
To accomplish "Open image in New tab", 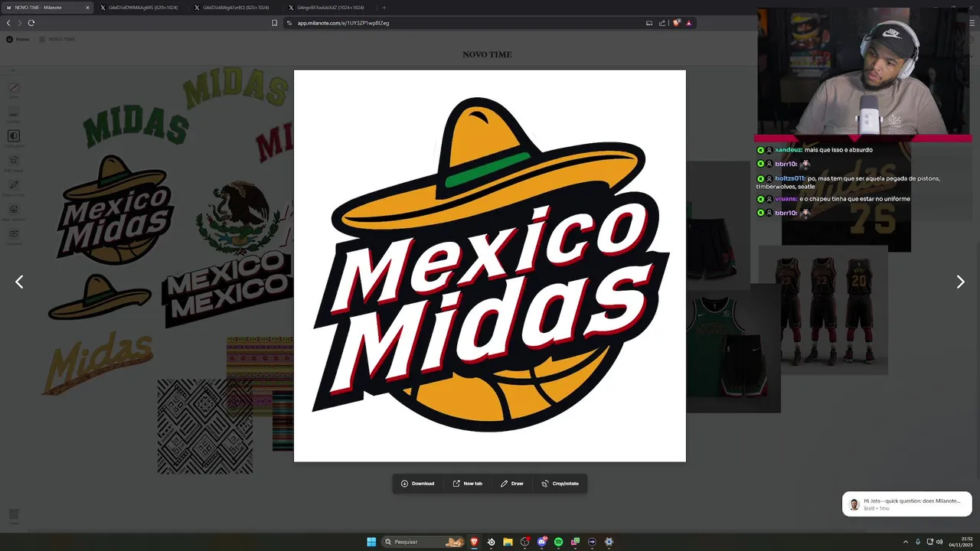I will pyautogui.click(x=468, y=484).
